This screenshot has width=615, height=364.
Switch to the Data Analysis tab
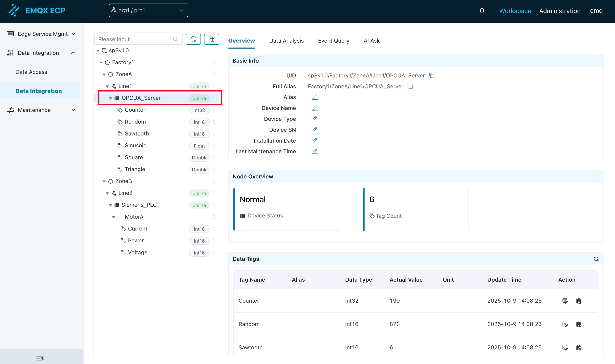286,41
